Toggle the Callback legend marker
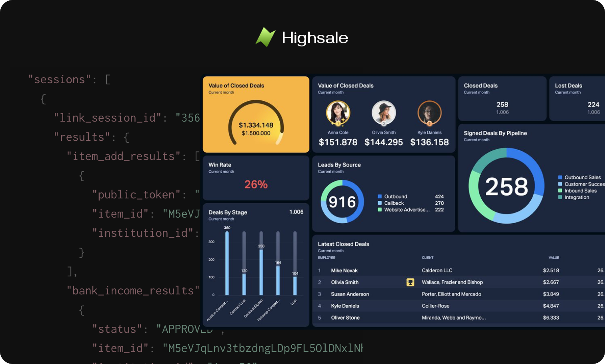 [x=380, y=203]
